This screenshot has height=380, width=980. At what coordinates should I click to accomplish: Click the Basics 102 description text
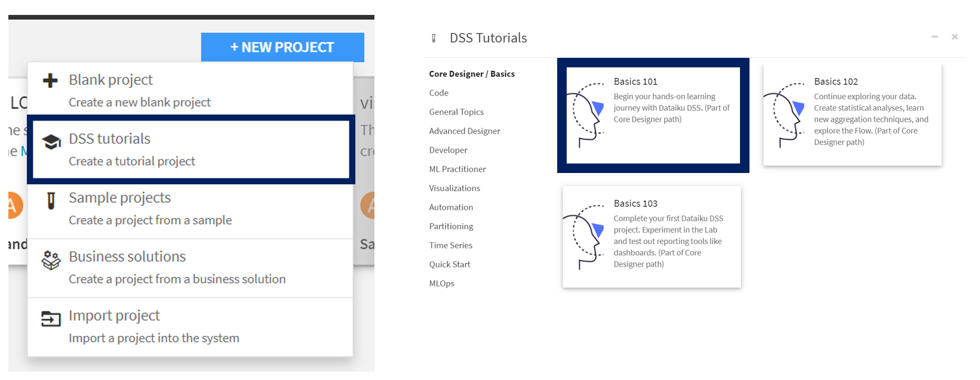coord(871,119)
